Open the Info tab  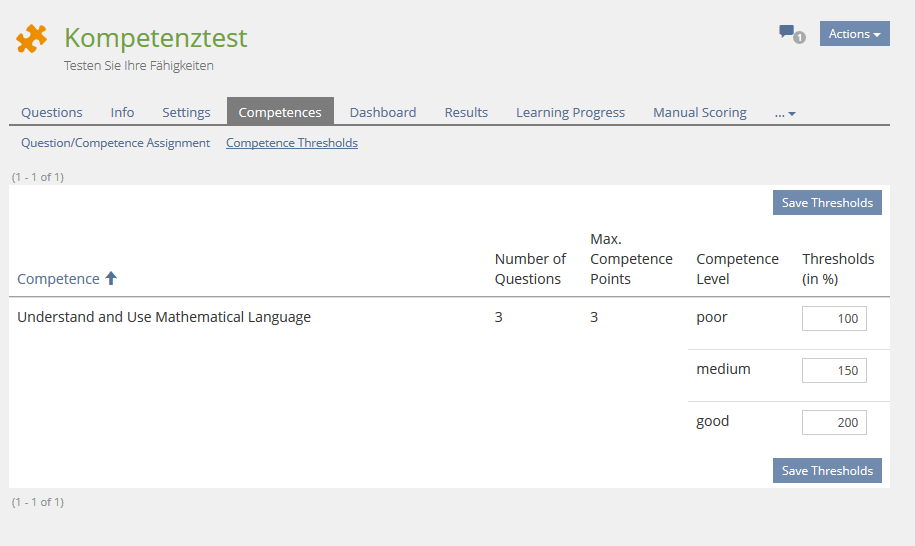122,112
